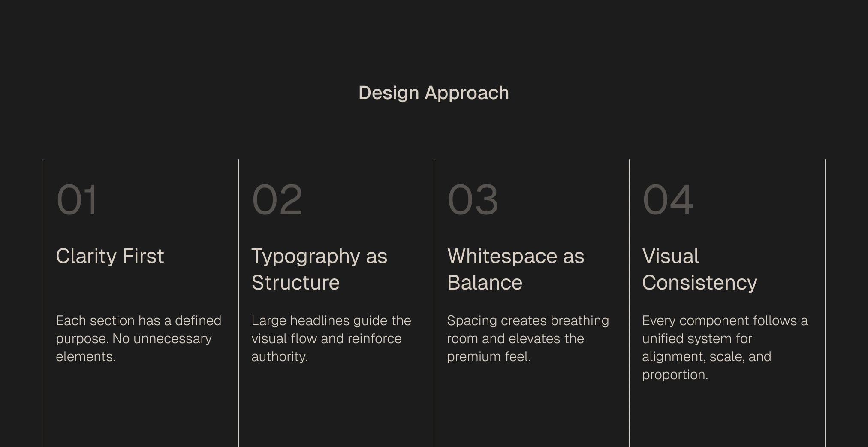The width and height of the screenshot is (868, 447).
Task: Click the large 03 number
Action: pyautogui.click(x=473, y=200)
